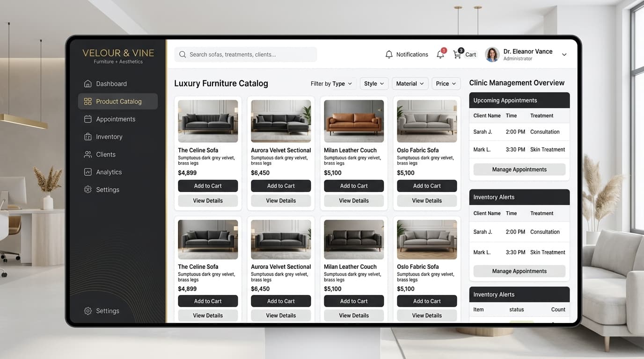This screenshot has width=644, height=359.
Task: Click Manage Appointments under Upcoming Appointments
Action: click(519, 170)
